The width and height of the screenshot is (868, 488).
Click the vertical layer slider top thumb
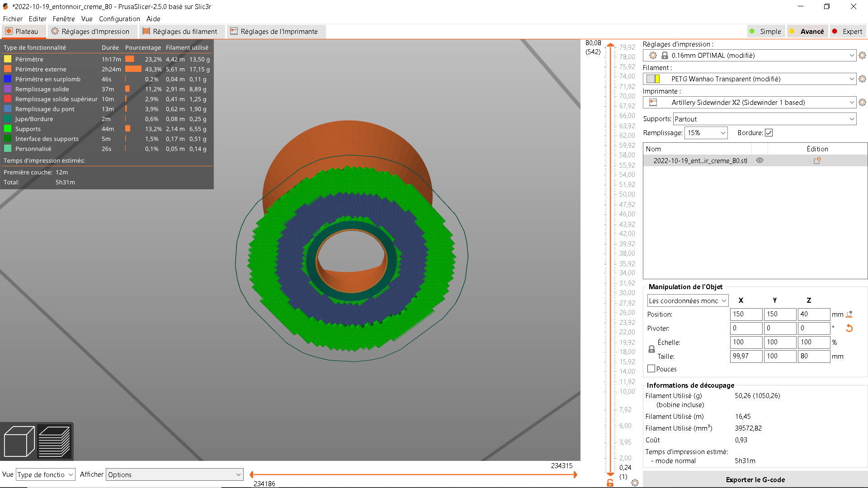[610, 45]
